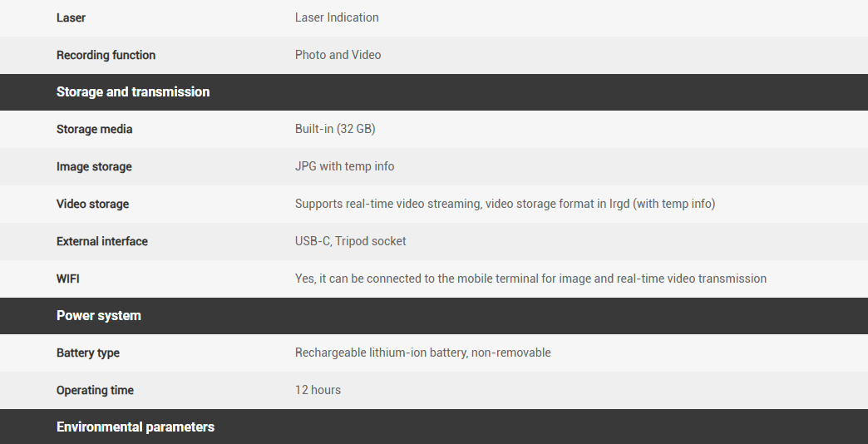Click the 'Built-in (32 GB)' value
Screen dimensions: 868x444
336,129
